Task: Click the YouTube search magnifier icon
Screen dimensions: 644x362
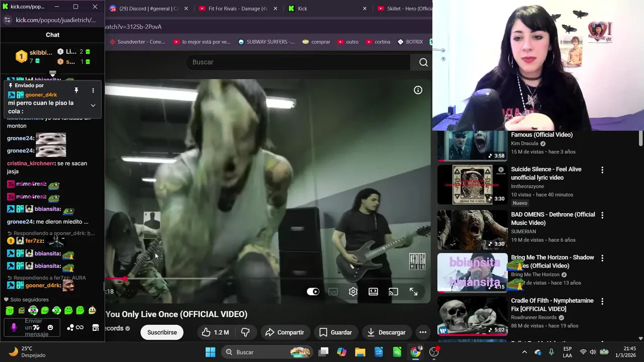Action: point(424,62)
